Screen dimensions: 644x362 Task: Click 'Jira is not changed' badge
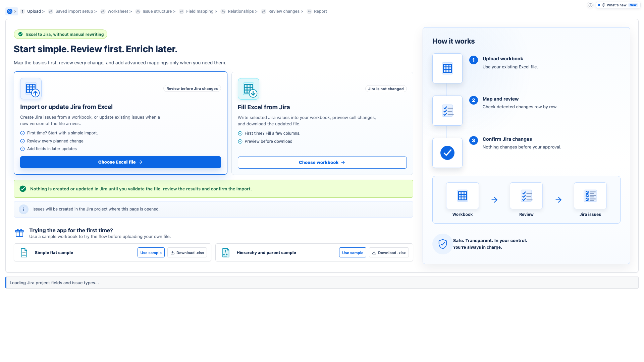(x=386, y=89)
